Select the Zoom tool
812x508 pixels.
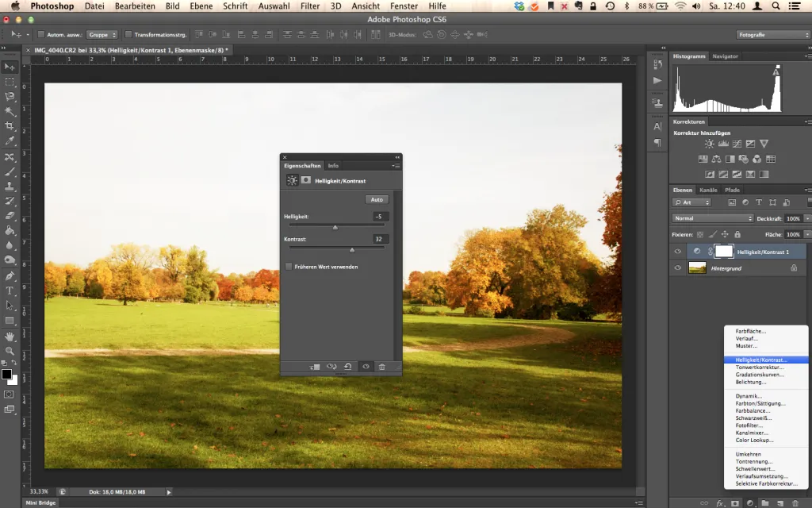10,351
